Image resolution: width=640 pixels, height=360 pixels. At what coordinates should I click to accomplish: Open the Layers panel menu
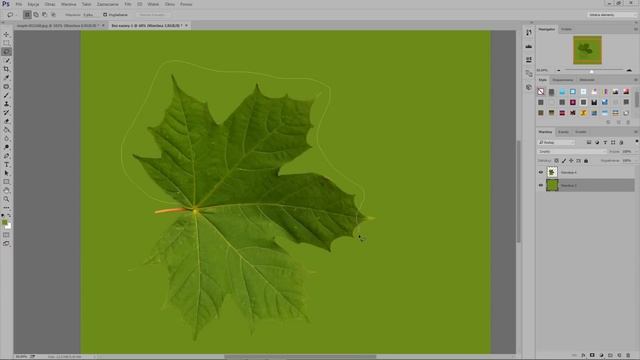636,132
